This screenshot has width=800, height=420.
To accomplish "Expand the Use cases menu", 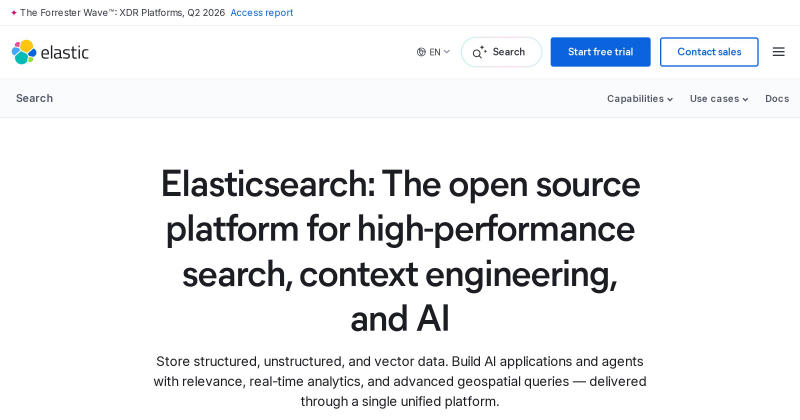I will click(719, 98).
